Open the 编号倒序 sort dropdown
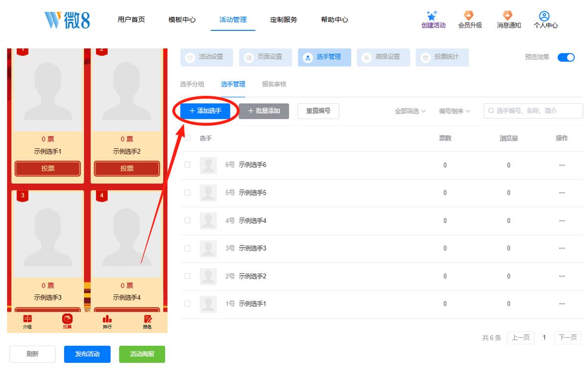 point(454,111)
